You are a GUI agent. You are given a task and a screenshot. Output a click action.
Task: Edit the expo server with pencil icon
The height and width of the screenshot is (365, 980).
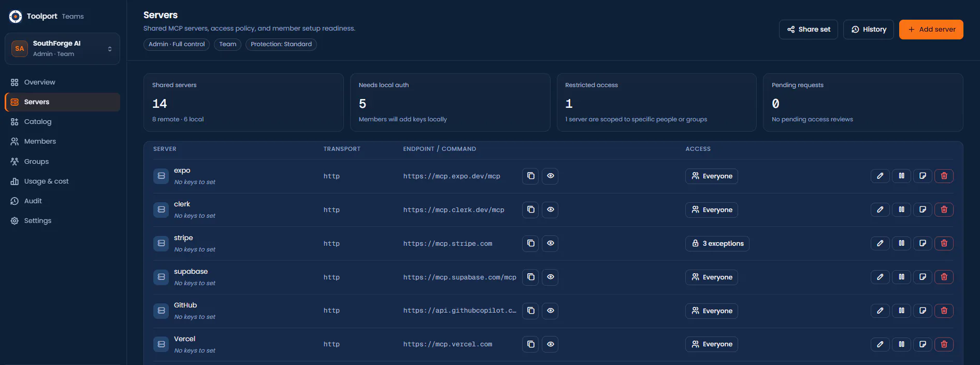coord(880,176)
